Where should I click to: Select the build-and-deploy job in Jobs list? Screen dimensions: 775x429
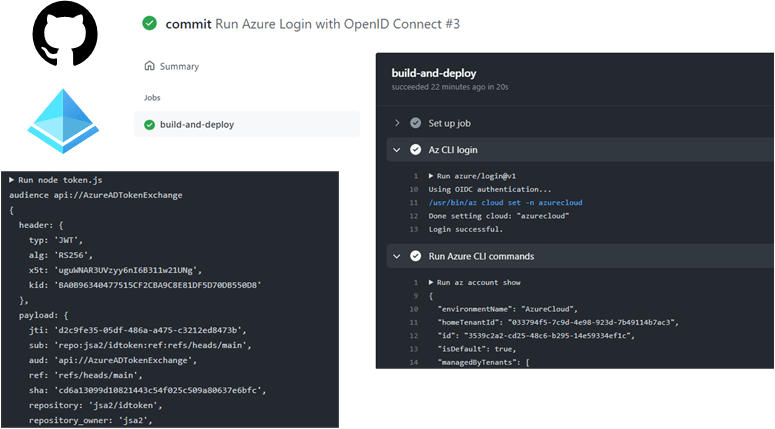click(196, 124)
